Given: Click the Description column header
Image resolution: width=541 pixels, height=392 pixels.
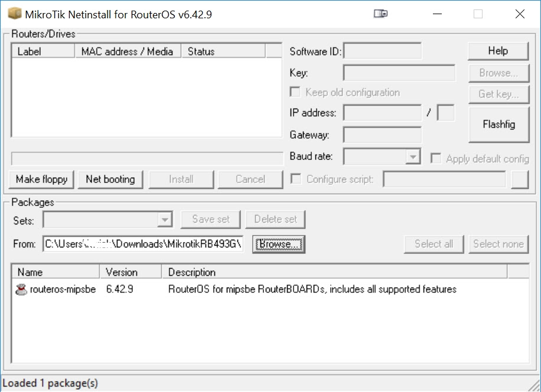Looking at the screenshot, I should 335,272.
